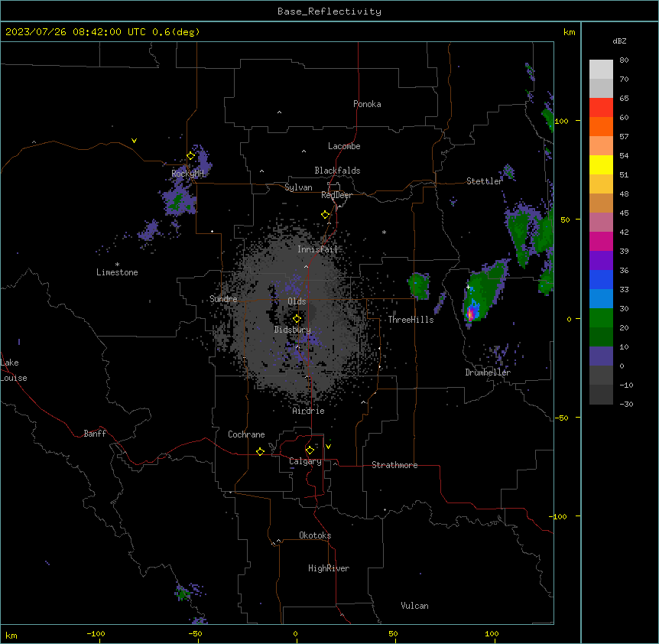Click the yellow station marker south of RedDeer
Viewport: 659px width, 644px height.
[x=325, y=215]
